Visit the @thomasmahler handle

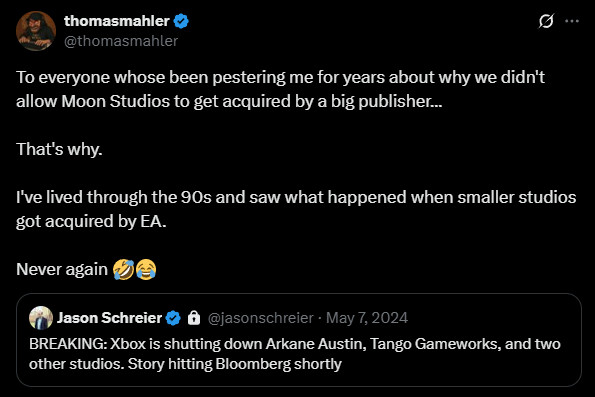(121, 41)
